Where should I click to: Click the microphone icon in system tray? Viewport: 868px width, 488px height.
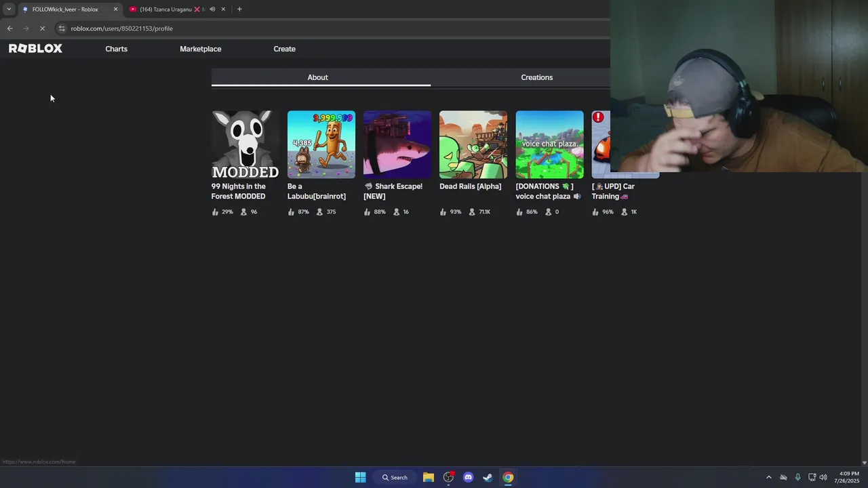click(x=797, y=477)
